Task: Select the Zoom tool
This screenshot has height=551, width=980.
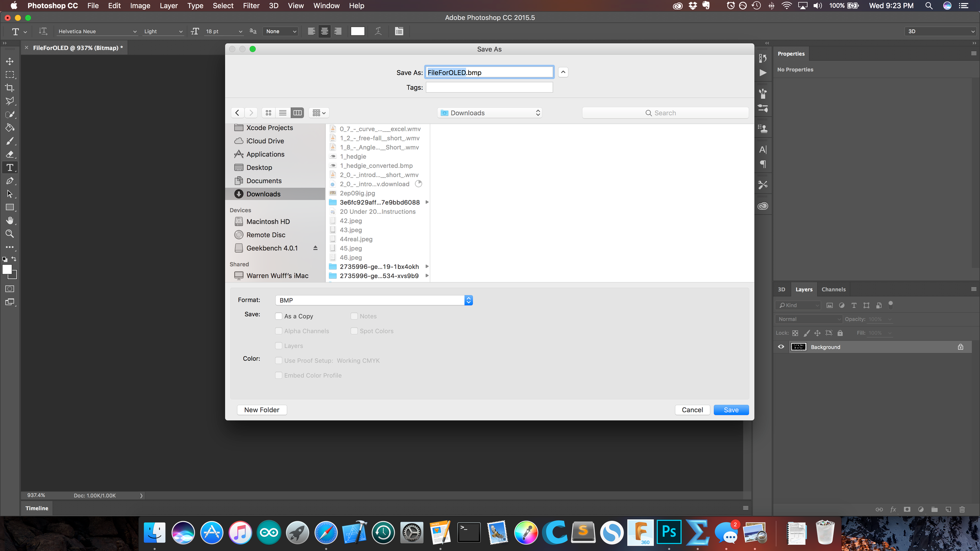Action: click(9, 234)
